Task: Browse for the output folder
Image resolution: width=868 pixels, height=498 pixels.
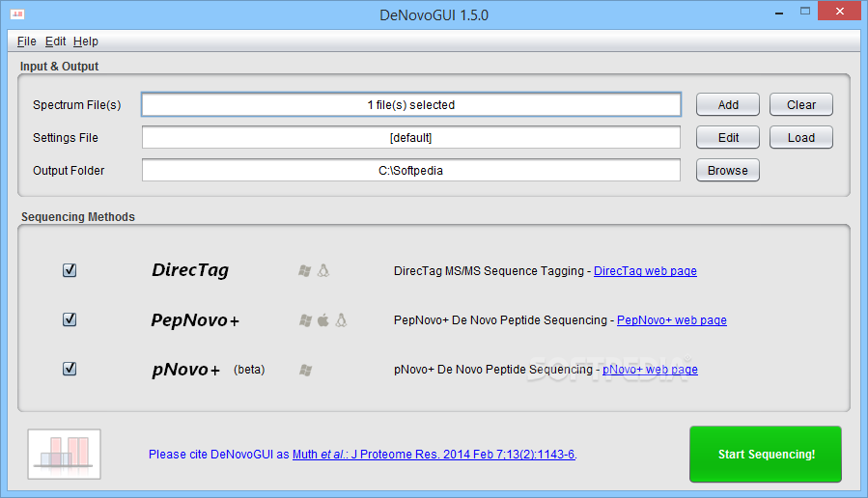Action: click(x=728, y=171)
